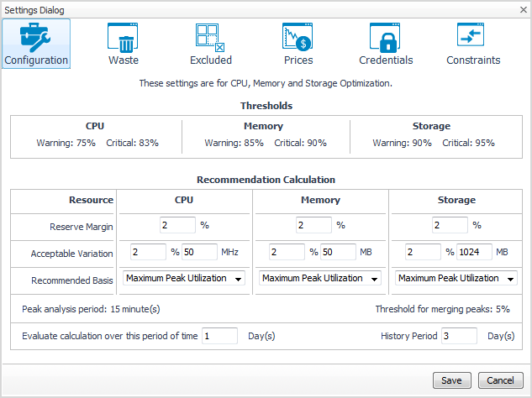Open the Configuration toolbox icon
Viewport: 532px width, 398px height.
pos(36,38)
